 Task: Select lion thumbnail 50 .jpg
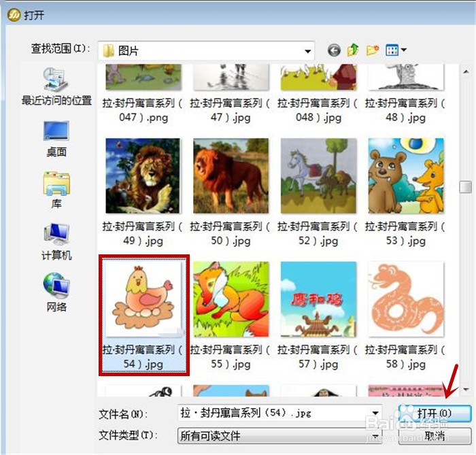[231, 175]
